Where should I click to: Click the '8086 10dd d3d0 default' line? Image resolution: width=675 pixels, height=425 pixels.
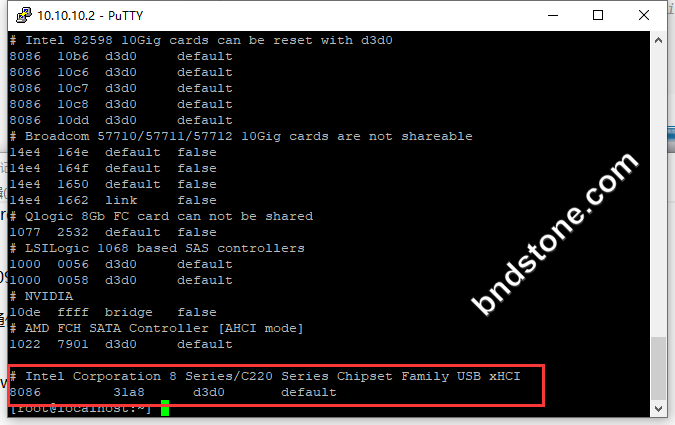pyautogui.click(x=121, y=120)
